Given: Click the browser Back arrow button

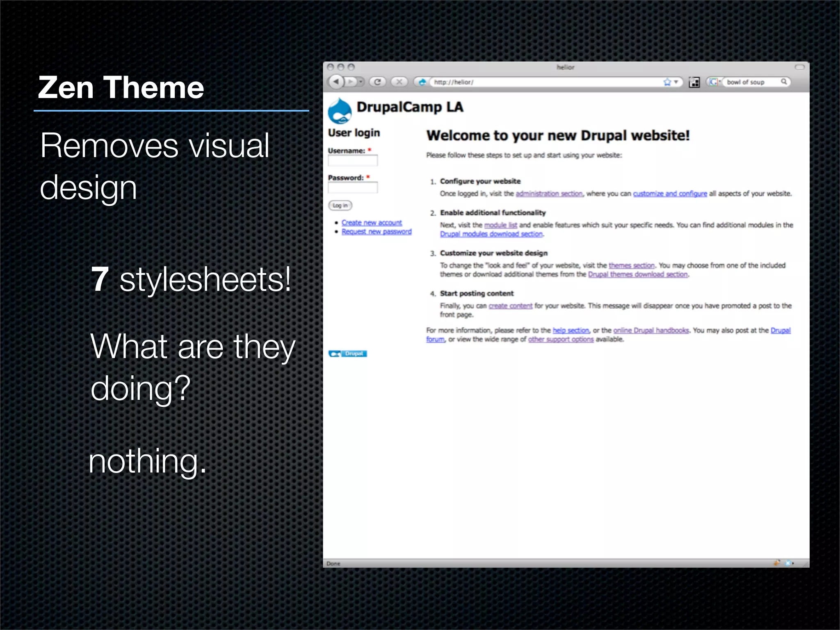Looking at the screenshot, I should [336, 82].
